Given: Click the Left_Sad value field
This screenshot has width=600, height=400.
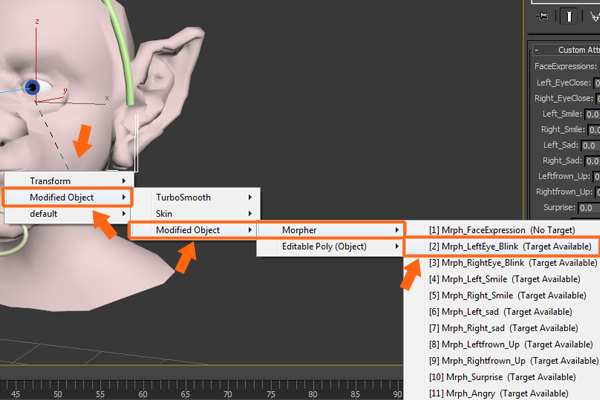Looking at the screenshot, I should (590, 146).
